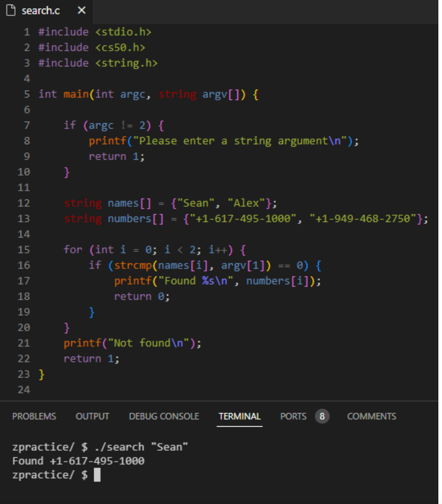Click the "Alex" string literal

click(246, 203)
